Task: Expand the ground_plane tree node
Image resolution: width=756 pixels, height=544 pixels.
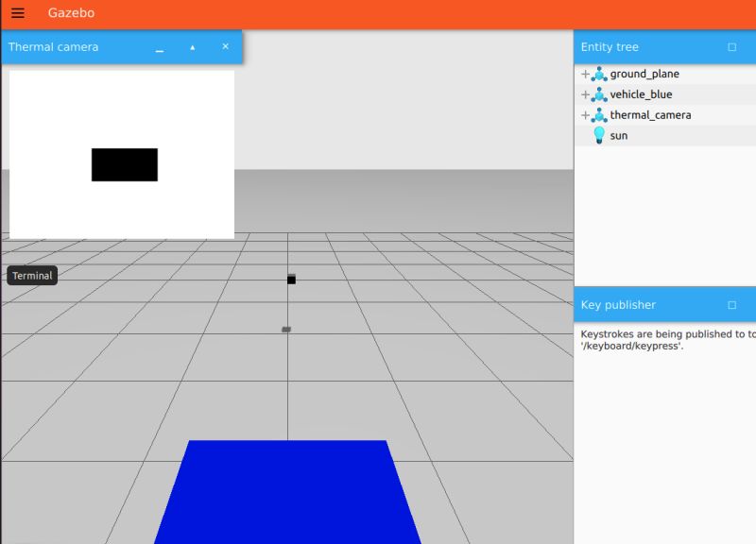Action: click(x=585, y=74)
